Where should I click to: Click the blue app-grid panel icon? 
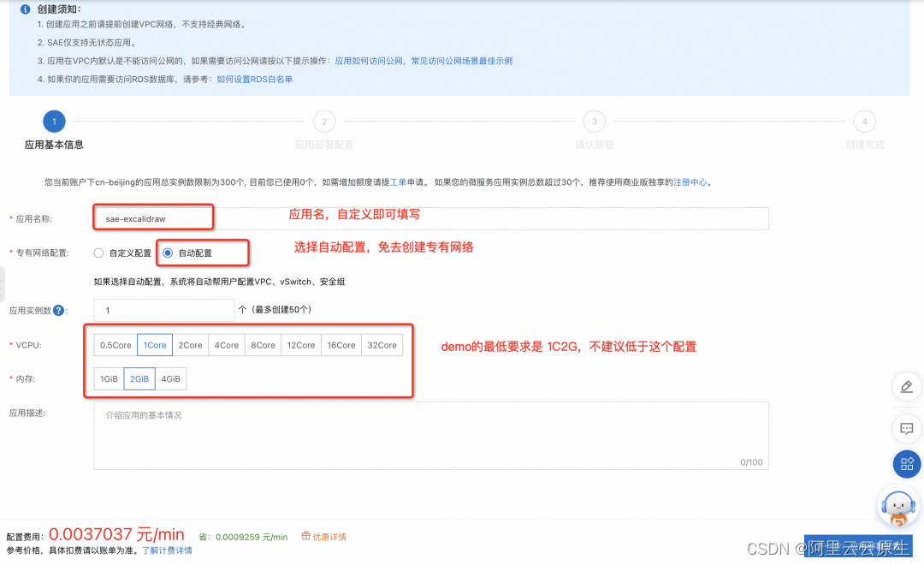tap(907, 464)
